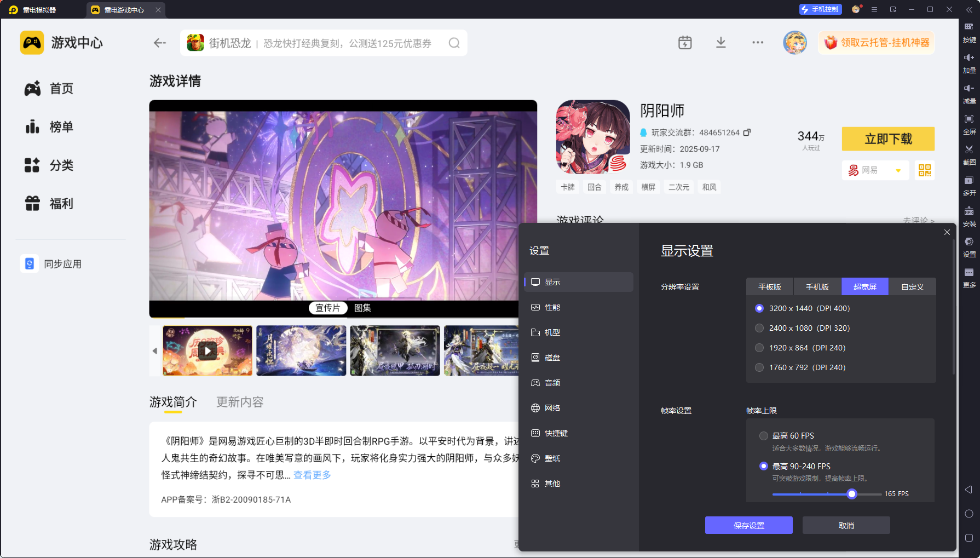The height and width of the screenshot is (558, 980).
Task: Click the 立即下载 download button
Action: coord(888,139)
